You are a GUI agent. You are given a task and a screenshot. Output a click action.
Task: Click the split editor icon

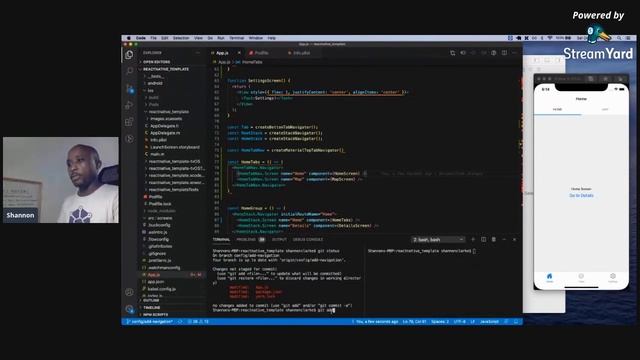coord(504,53)
